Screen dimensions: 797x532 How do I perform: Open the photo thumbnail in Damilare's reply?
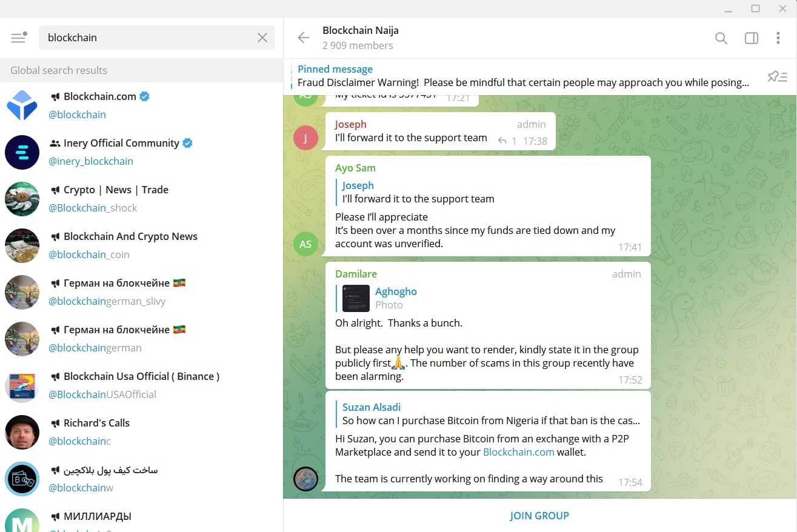coord(356,298)
